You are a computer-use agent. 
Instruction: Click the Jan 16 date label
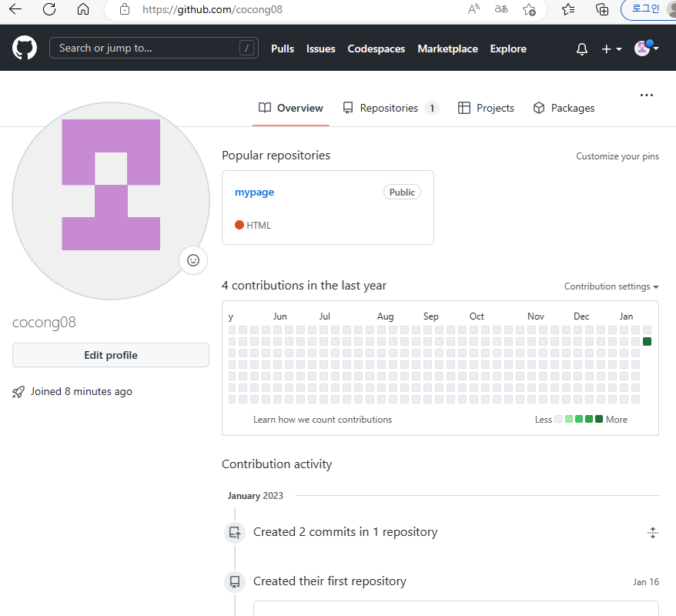pos(646,582)
